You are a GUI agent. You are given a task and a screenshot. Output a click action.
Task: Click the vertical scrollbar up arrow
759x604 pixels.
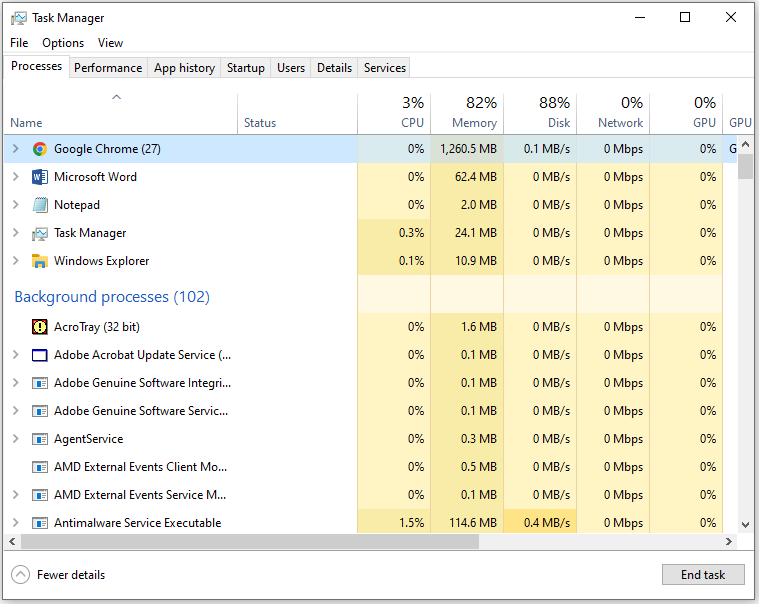click(745, 144)
